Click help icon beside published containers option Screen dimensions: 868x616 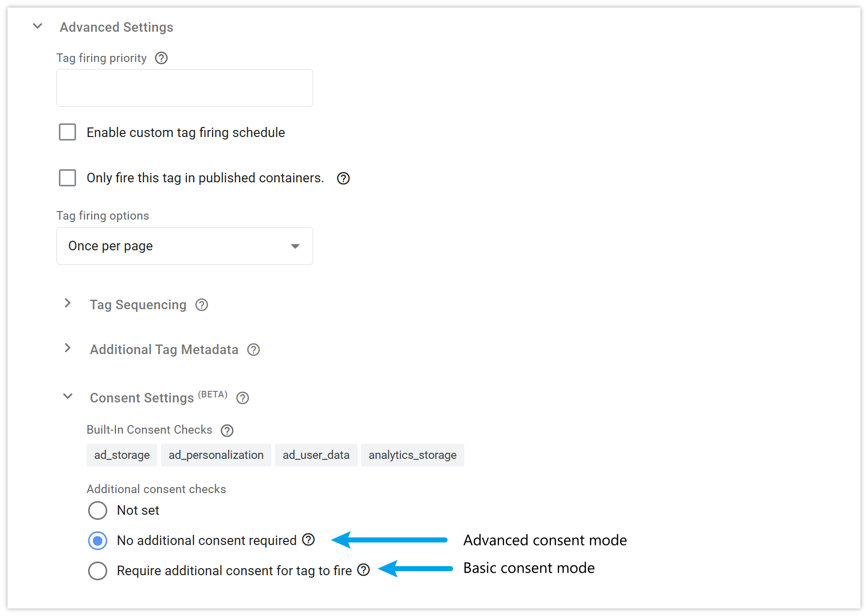pyautogui.click(x=343, y=178)
